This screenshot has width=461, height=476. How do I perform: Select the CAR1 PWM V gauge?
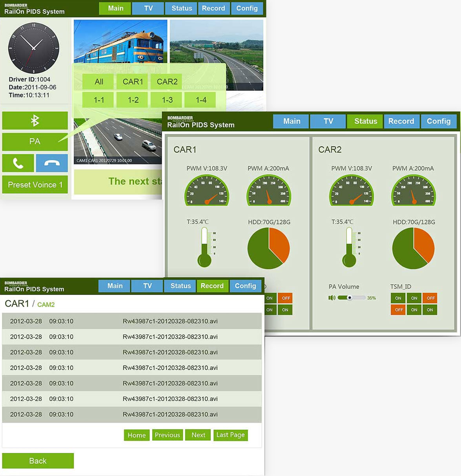pyautogui.click(x=206, y=190)
